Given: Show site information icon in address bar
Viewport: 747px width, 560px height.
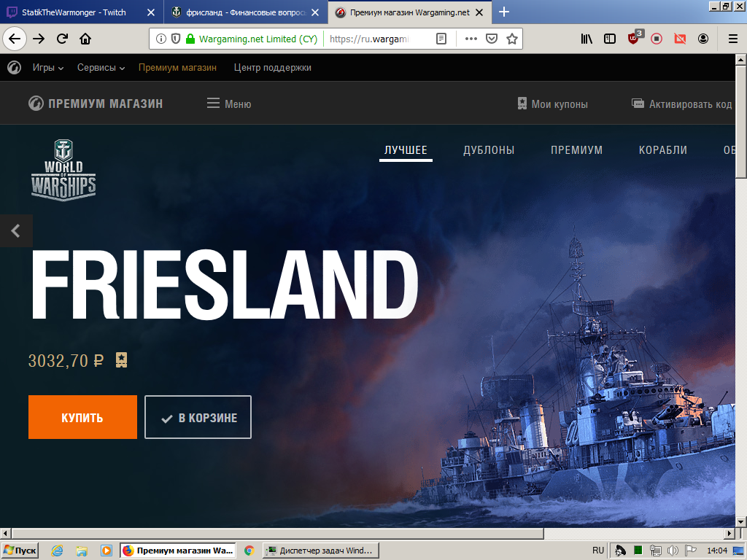Looking at the screenshot, I should tap(161, 39).
